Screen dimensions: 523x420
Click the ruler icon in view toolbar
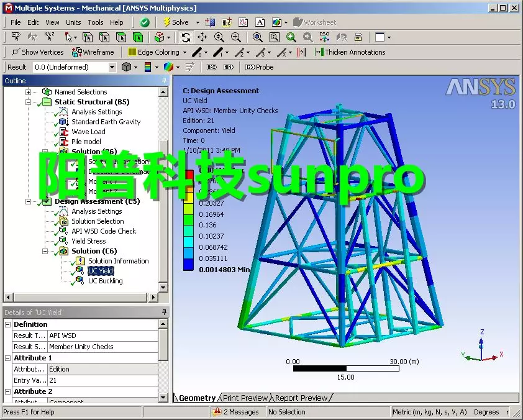(358, 37)
